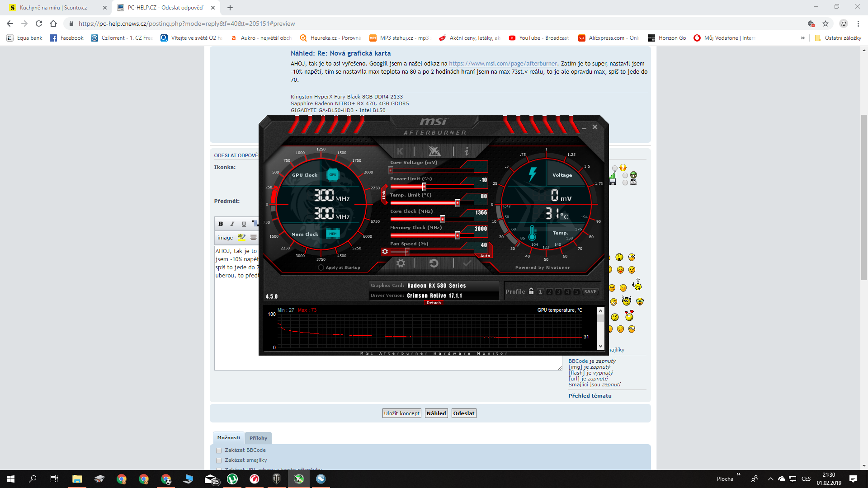868x488 pixels.
Task: Click the reset-to-defaults circular arrow
Action: click(434, 263)
